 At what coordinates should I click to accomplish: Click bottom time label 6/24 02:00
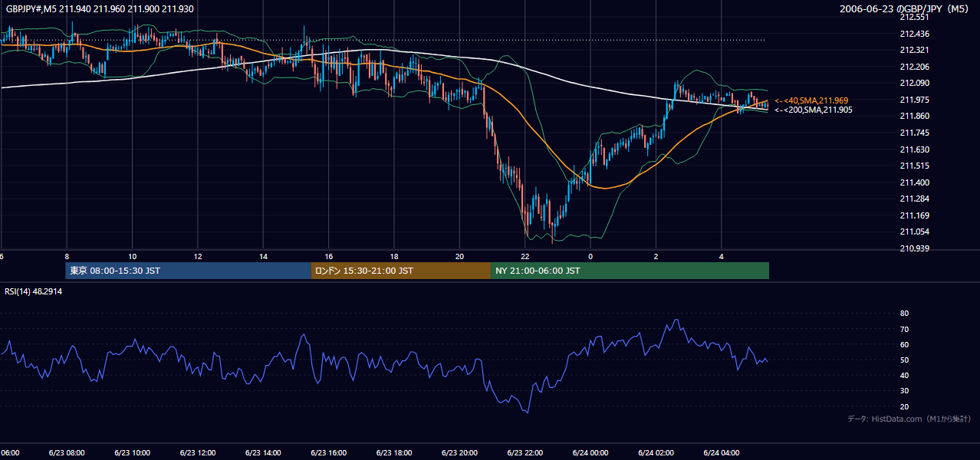click(656, 453)
